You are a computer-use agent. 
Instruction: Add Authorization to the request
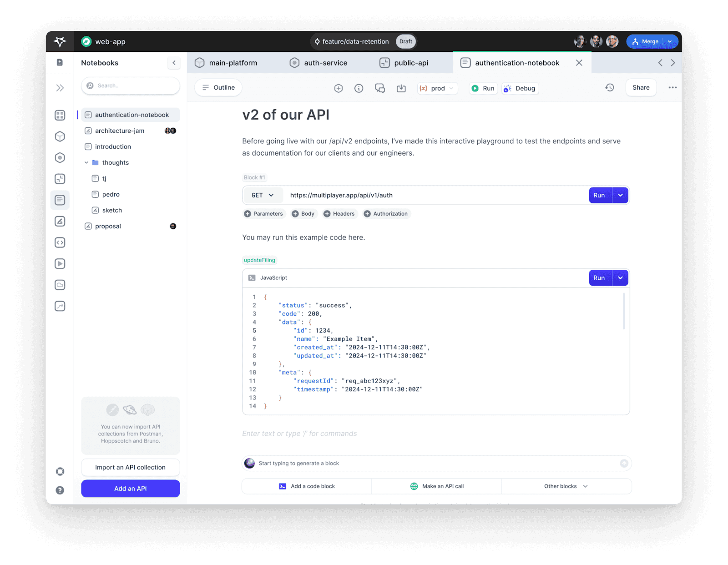coord(386,214)
